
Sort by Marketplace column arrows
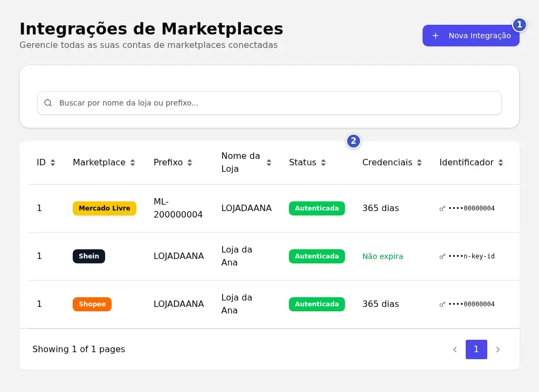(x=133, y=163)
